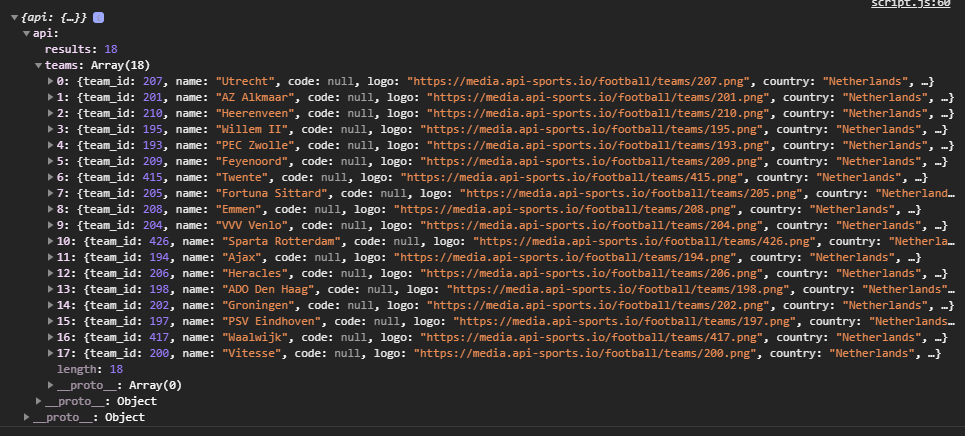
Task: Expand the outermost __proto__: Object entry
Action: click(26, 418)
